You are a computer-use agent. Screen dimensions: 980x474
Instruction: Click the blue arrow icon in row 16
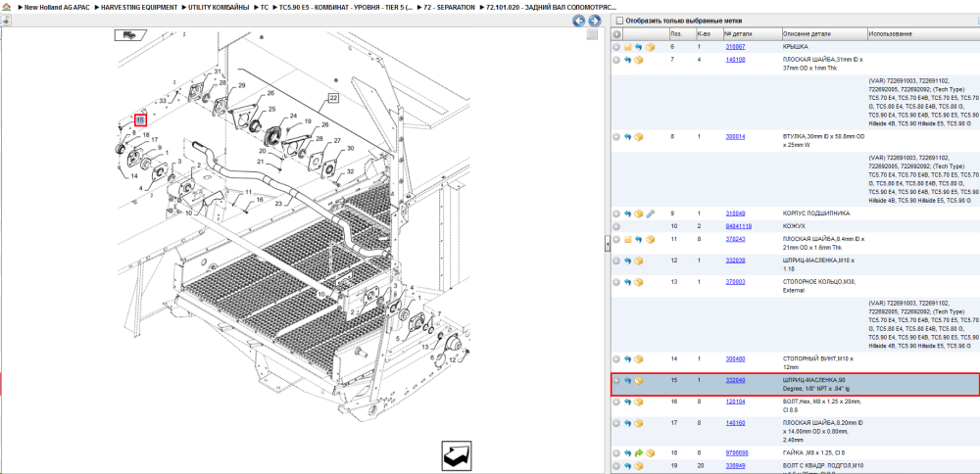pyautogui.click(x=628, y=403)
